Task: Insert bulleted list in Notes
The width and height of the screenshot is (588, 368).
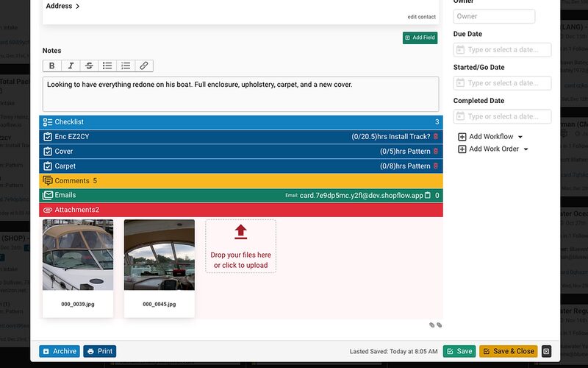Action: click(107, 66)
